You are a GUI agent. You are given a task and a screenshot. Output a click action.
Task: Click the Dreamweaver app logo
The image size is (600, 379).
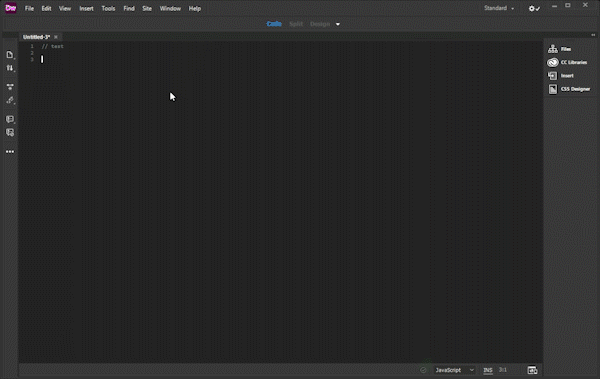(11, 8)
